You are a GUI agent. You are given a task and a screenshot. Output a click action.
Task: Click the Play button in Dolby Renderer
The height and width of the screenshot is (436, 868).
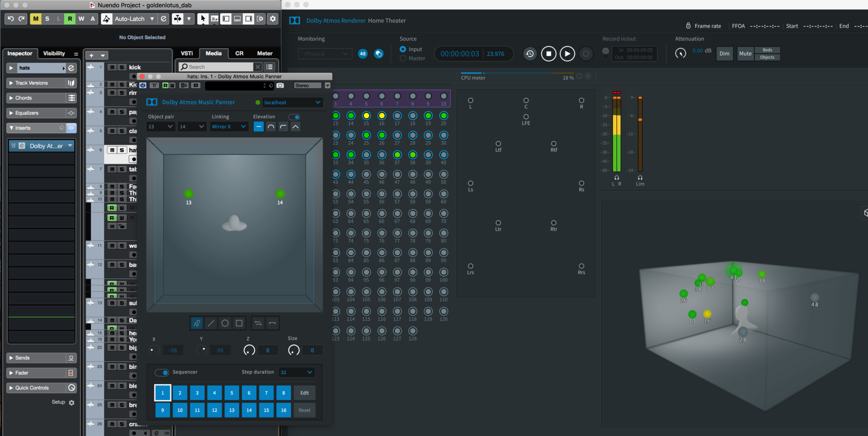pos(567,54)
